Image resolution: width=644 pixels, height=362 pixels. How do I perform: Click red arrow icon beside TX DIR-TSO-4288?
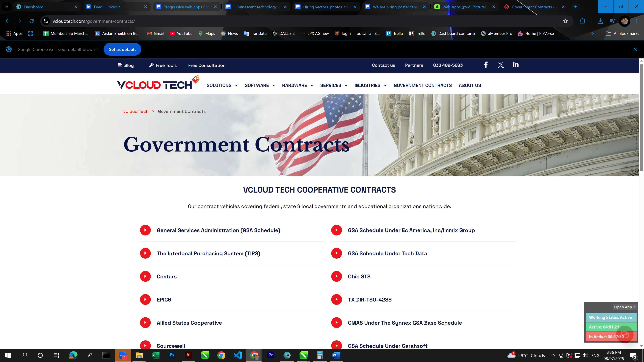pyautogui.click(x=336, y=299)
